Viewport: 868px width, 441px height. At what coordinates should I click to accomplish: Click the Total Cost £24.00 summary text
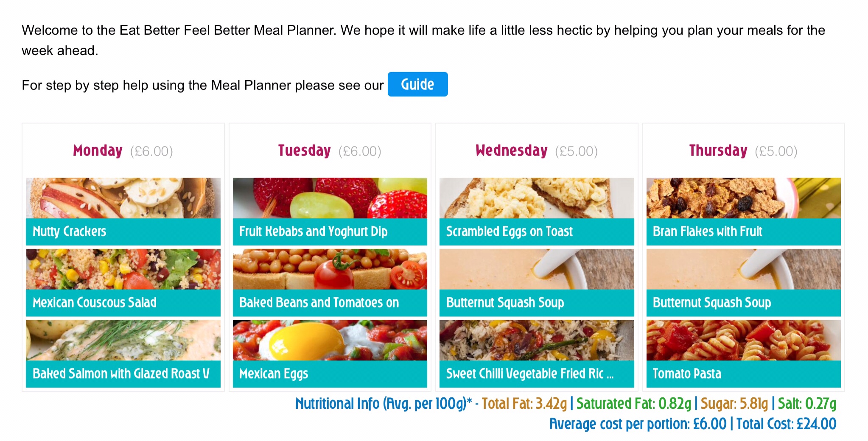786,424
